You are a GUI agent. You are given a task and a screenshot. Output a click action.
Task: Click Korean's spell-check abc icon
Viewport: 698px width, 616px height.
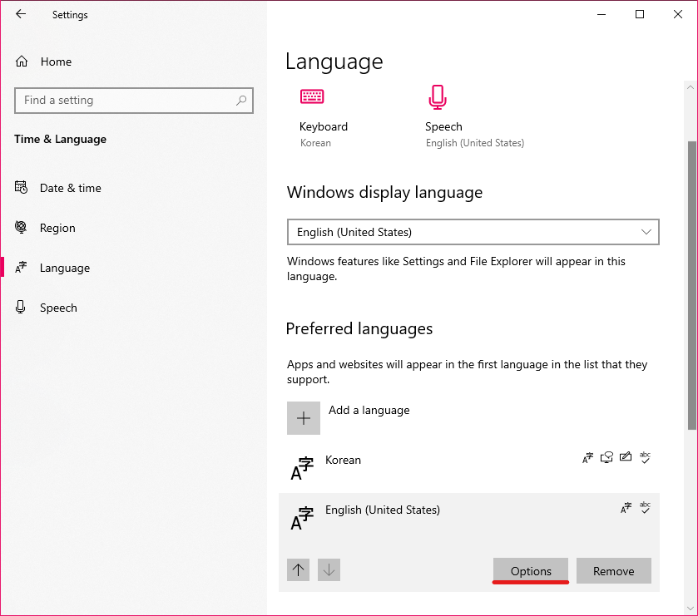coord(645,457)
